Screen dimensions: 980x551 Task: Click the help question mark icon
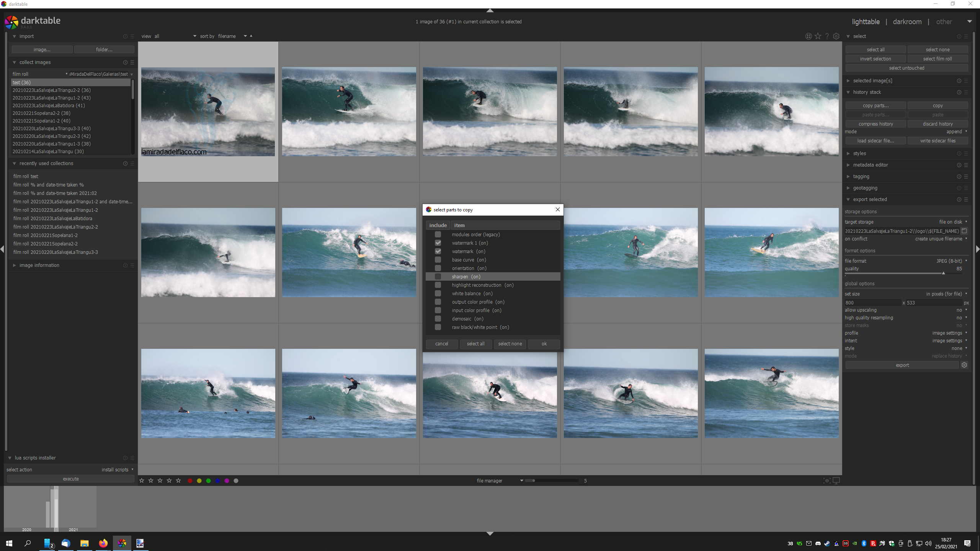pyautogui.click(x=827, y=36)
